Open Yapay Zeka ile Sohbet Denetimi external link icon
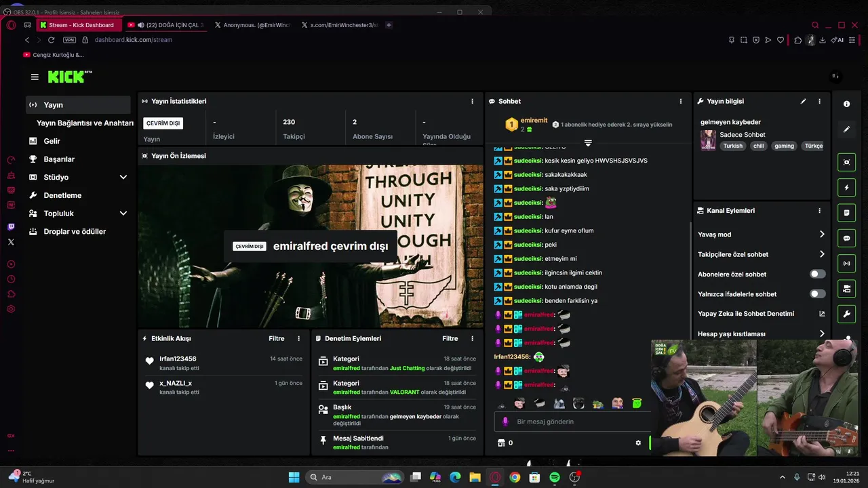This screenshot has width=868, height=488. pos(822,314)
